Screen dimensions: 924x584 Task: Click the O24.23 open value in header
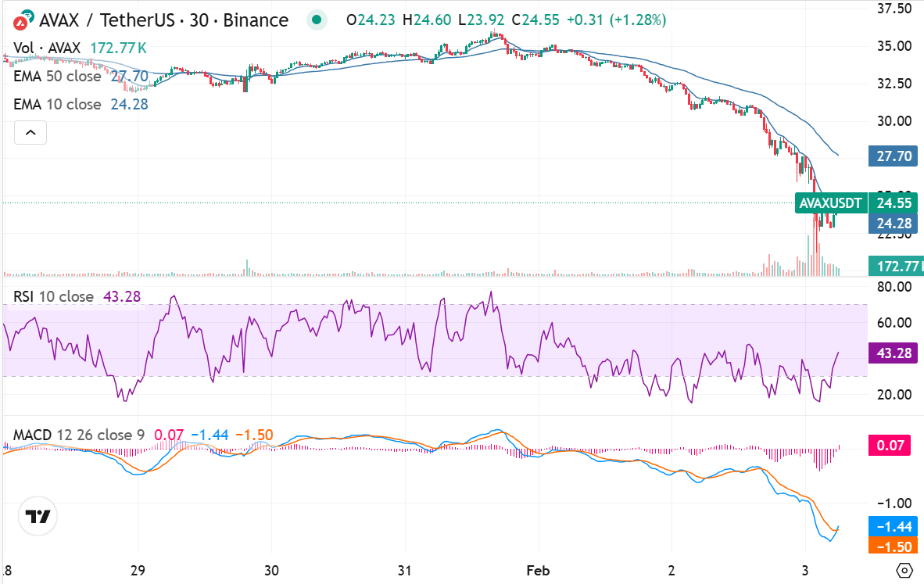(371, 20)
